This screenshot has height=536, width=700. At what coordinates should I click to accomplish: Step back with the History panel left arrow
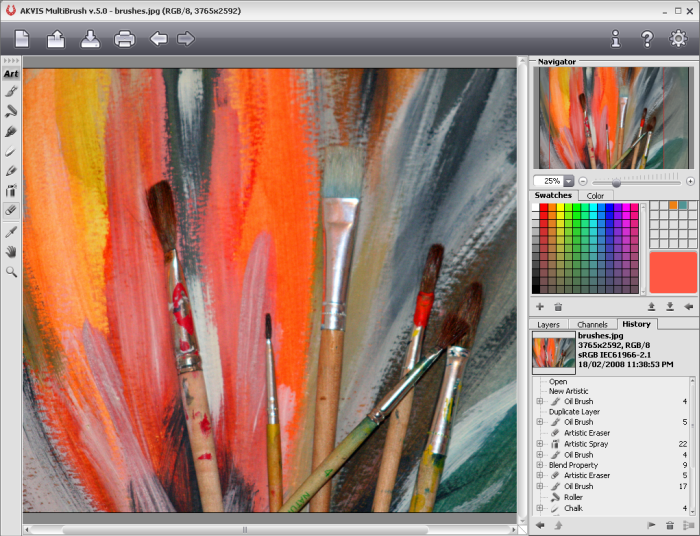tap(540, 525)
